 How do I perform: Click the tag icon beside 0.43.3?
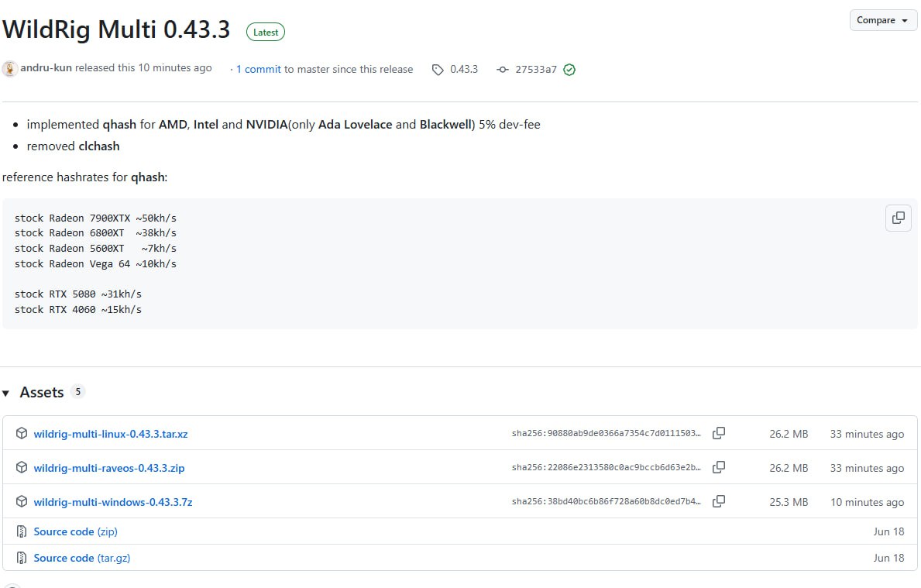pos(438,70)
